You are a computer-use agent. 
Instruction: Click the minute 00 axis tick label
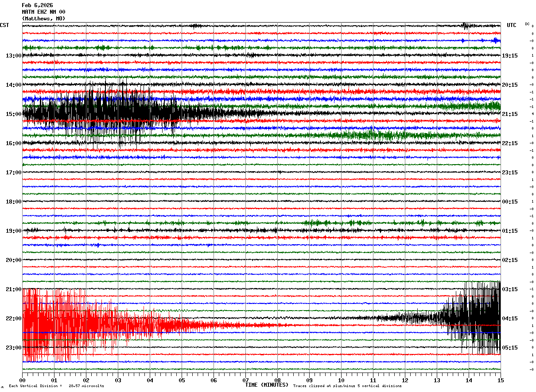[x=22, y=380]
